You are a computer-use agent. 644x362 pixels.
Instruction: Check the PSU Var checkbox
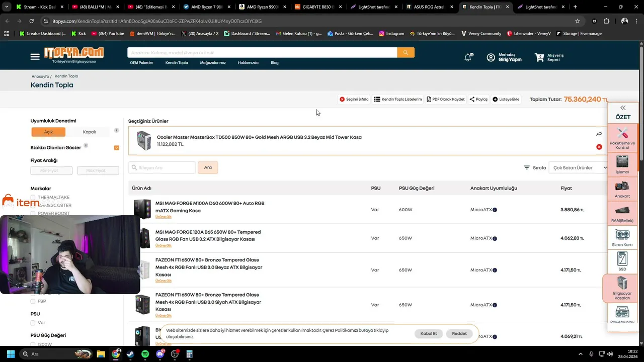pyautogui.click(x=33, y=323)
